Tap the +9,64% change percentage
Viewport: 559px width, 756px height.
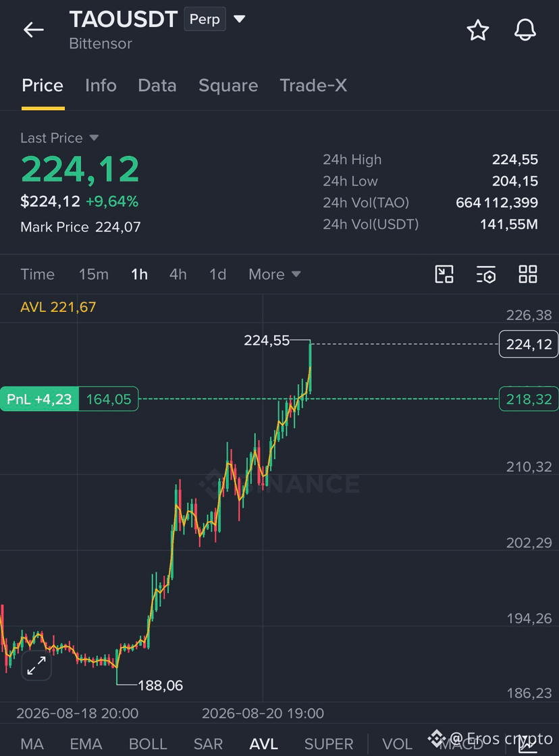tap(112, 202)
